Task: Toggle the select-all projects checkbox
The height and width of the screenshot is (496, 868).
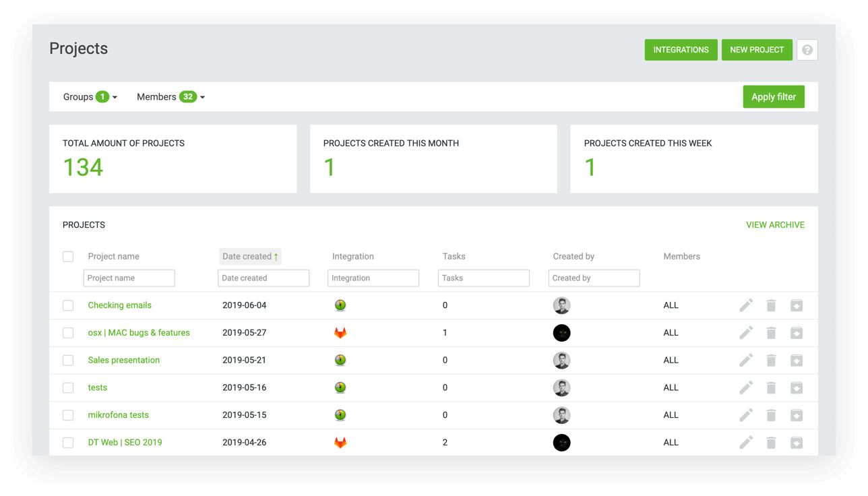Action: 68,257
